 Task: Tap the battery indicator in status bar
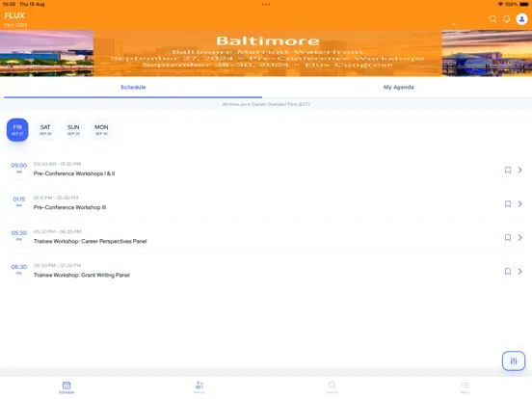tap(524, 5)
